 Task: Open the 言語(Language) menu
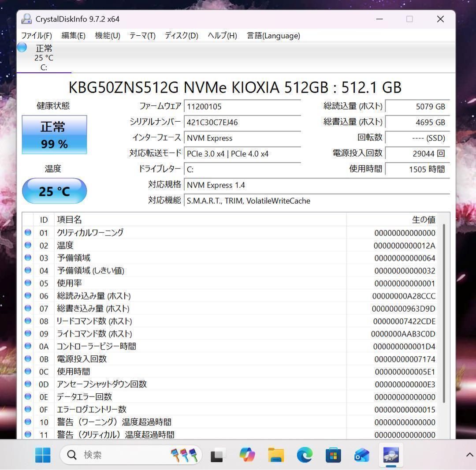[x=273, y=36]
